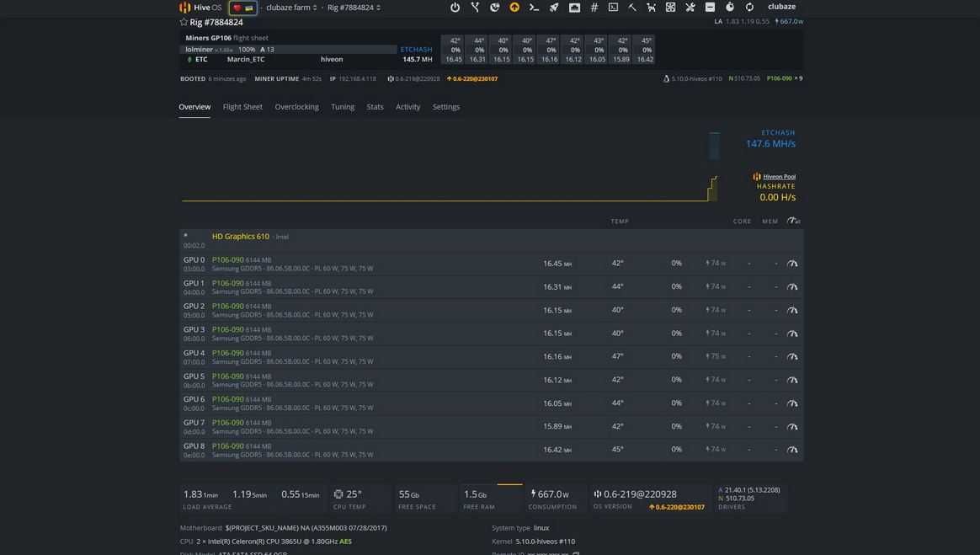The width and height of the screenshot is (980, 555).
Task: Open tuning gauge for GPU 4
Action: click(792, 357)
